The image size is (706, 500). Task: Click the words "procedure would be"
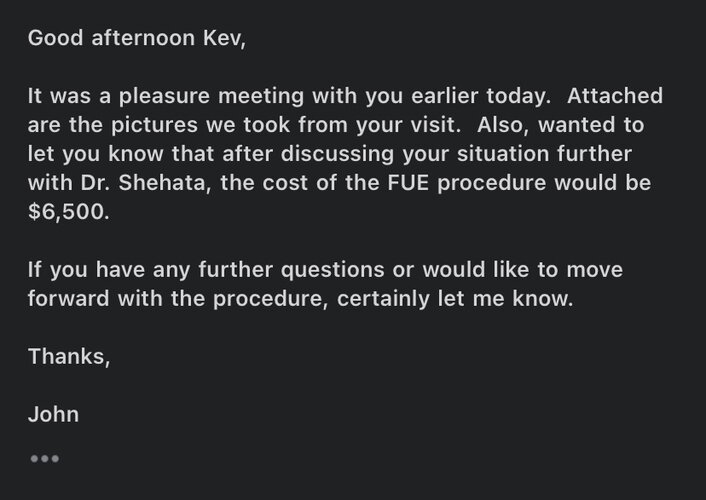pyautogui.click(x=544, y=182)
